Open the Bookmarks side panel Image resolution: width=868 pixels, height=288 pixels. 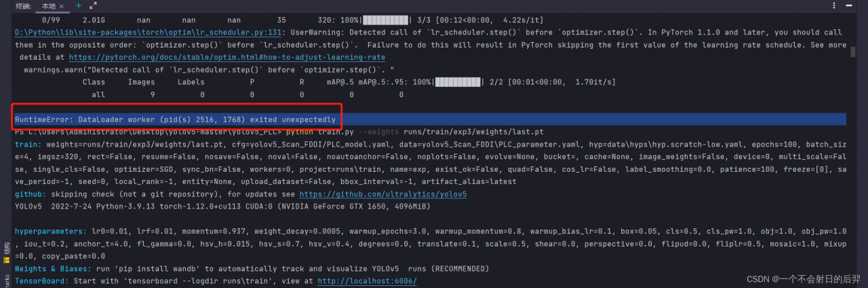6,281
